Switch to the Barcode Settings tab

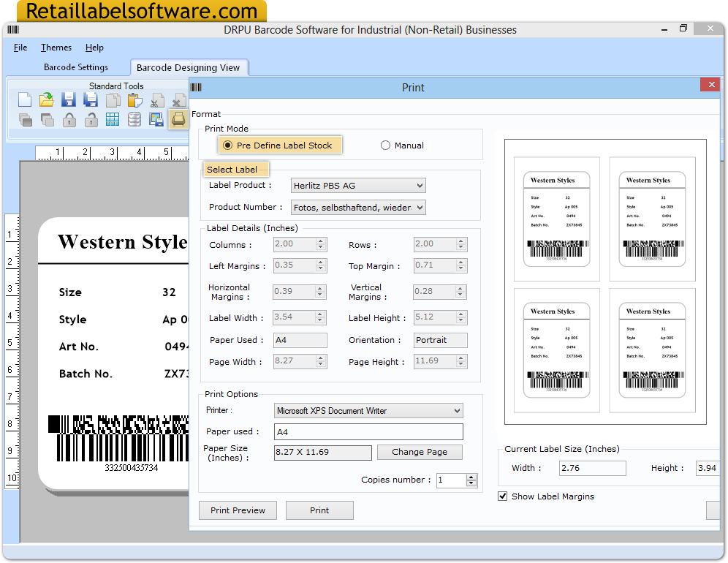(x=76, y=67)
